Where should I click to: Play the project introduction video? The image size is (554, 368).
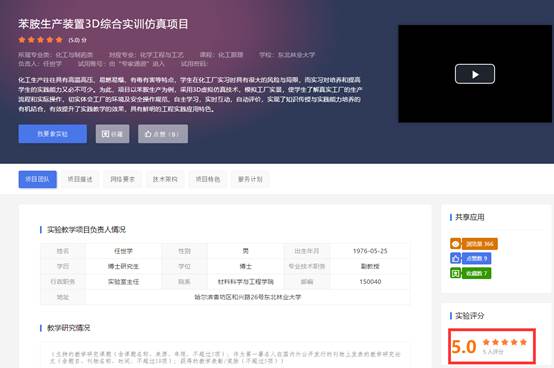coord(475,74)
